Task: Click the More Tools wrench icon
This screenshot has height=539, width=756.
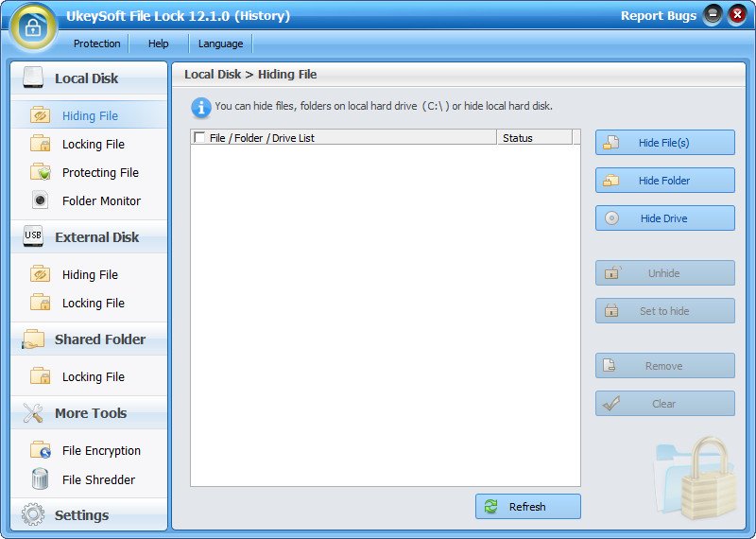Action: click(x=33, y=413)
